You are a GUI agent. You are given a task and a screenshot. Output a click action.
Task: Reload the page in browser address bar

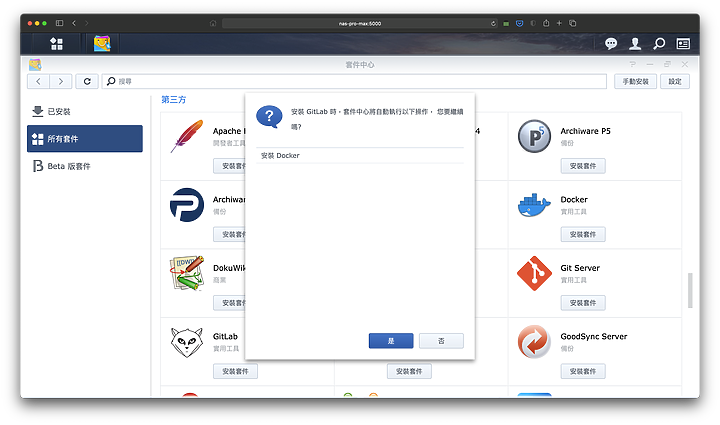[x=493, y=23]
